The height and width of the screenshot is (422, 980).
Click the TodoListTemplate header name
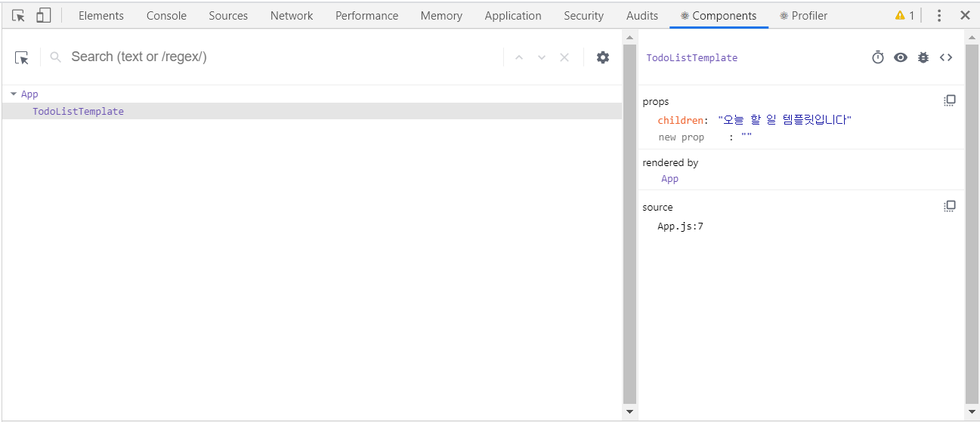point(691,58)
